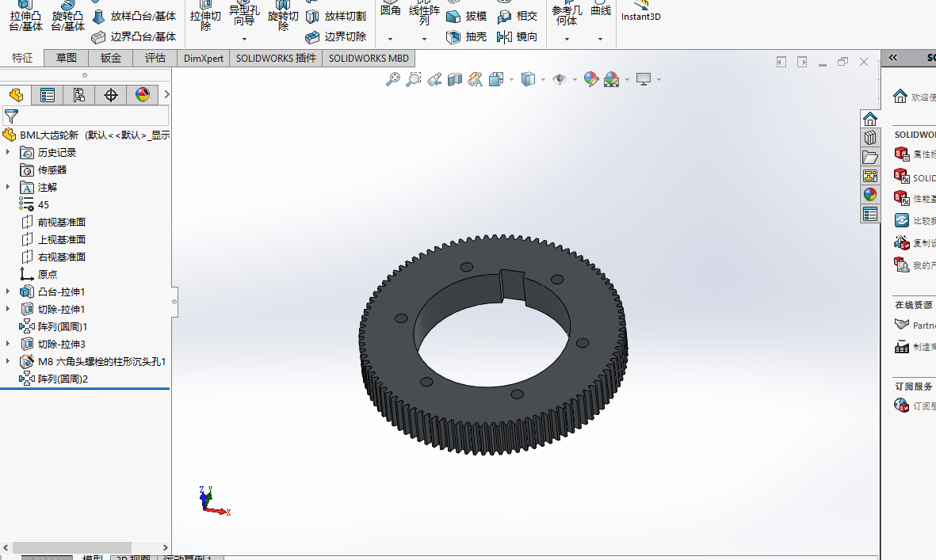Open View Orientation cube icon
Image resolution: width=936 pixels, height=560 pixels.
point(496,79)
